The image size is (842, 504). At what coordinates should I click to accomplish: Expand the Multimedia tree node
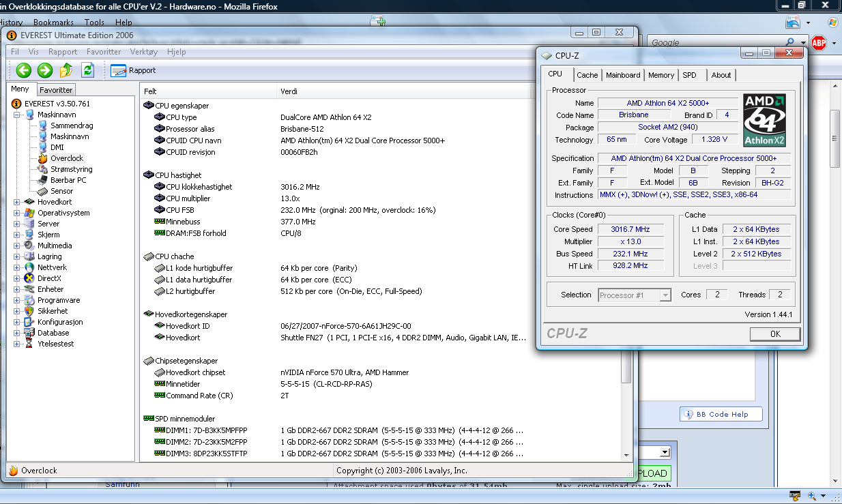coord(17,246)
